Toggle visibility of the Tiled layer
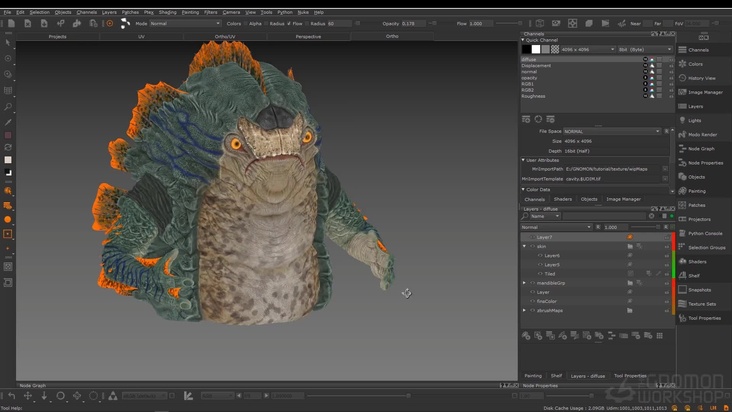 click(x=540, y=274)
